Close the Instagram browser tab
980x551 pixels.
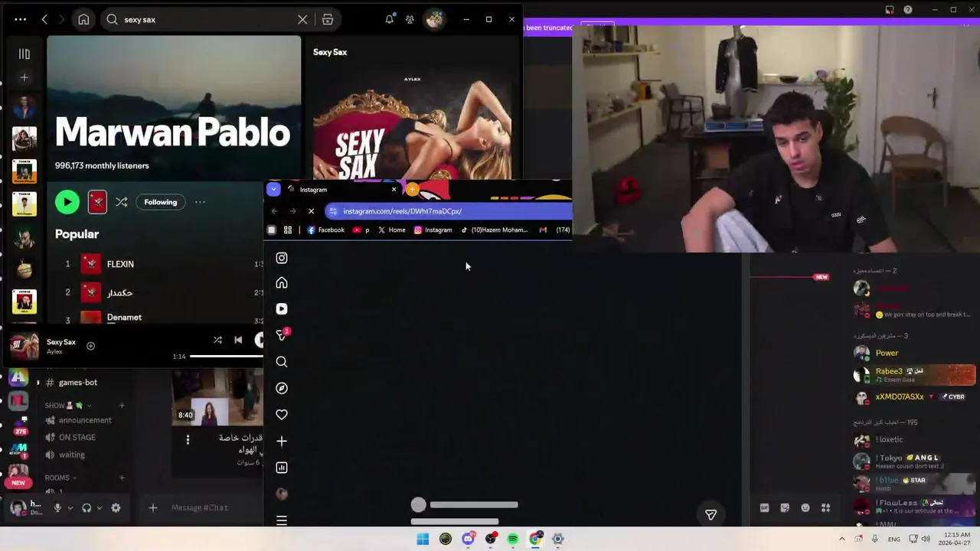[394, 189]
